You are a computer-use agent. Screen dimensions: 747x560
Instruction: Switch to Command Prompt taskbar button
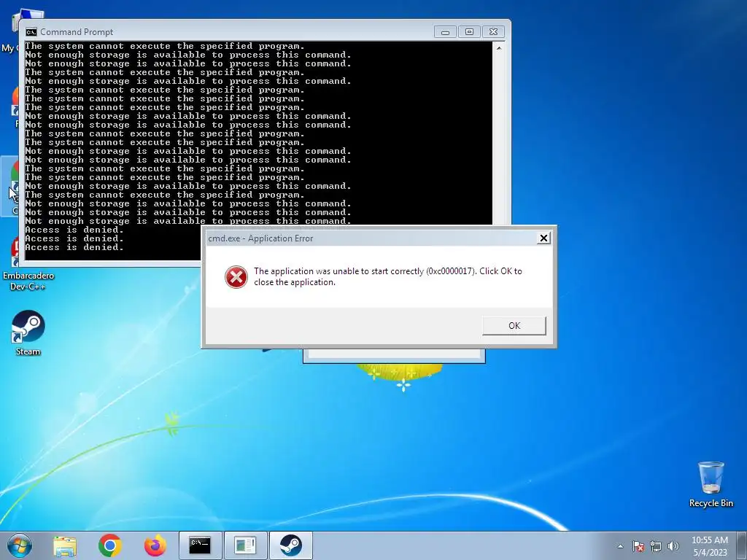click(x=200, y=545)
